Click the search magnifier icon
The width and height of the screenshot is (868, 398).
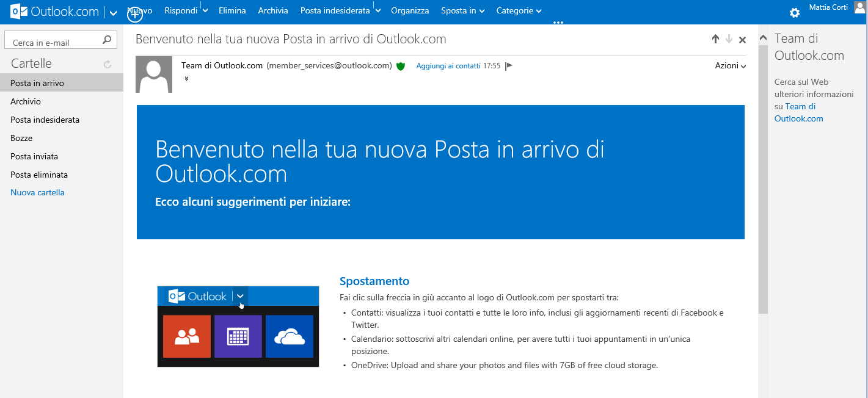point(107,40)
